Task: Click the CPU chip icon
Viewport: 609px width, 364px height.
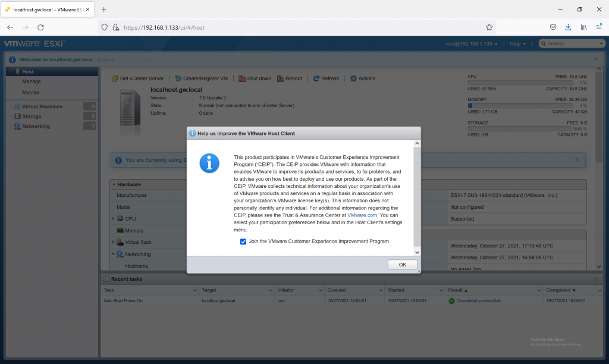Action: (x=120, y=219)
